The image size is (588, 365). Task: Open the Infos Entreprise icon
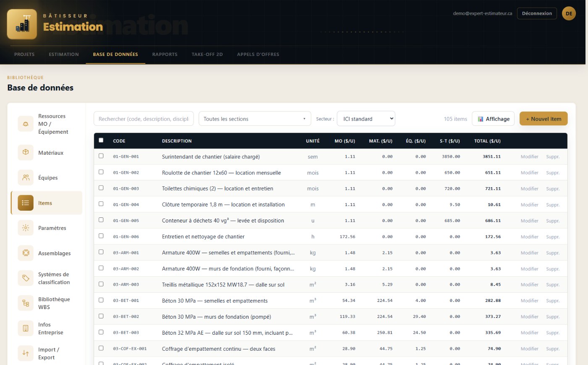(x=26, y=328)
